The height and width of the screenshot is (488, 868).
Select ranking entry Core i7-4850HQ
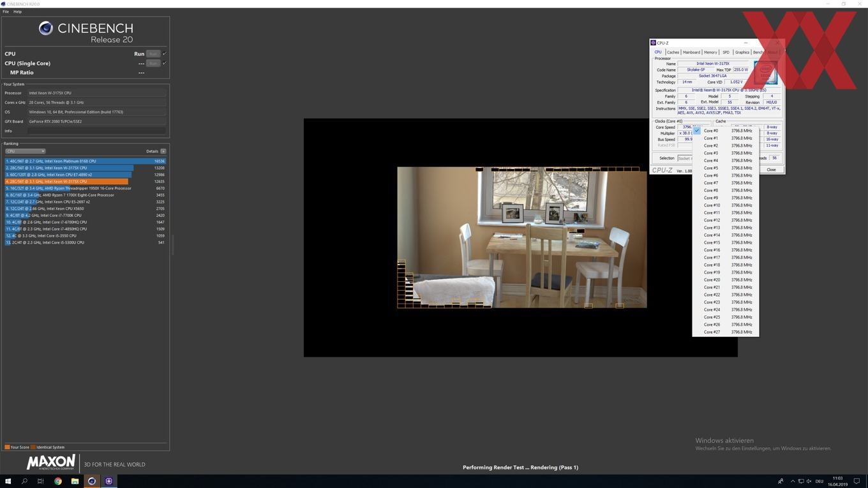tap(85, 228)
